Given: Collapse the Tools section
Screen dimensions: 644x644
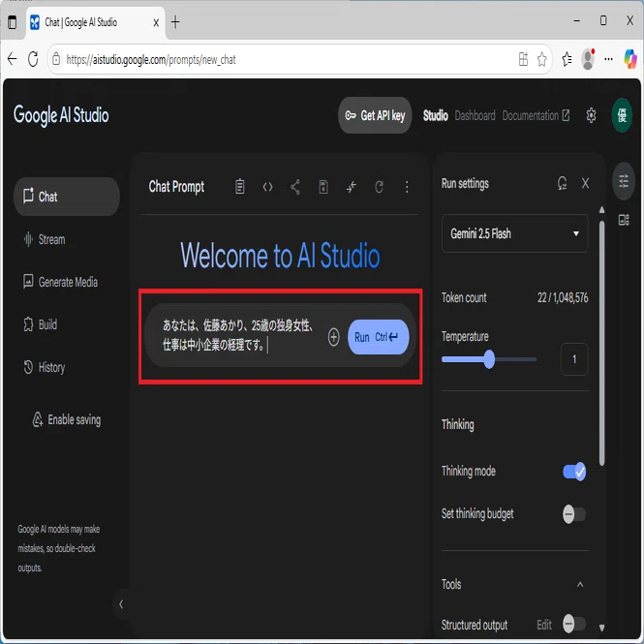Looking at the screenshot, I should 580,585.
